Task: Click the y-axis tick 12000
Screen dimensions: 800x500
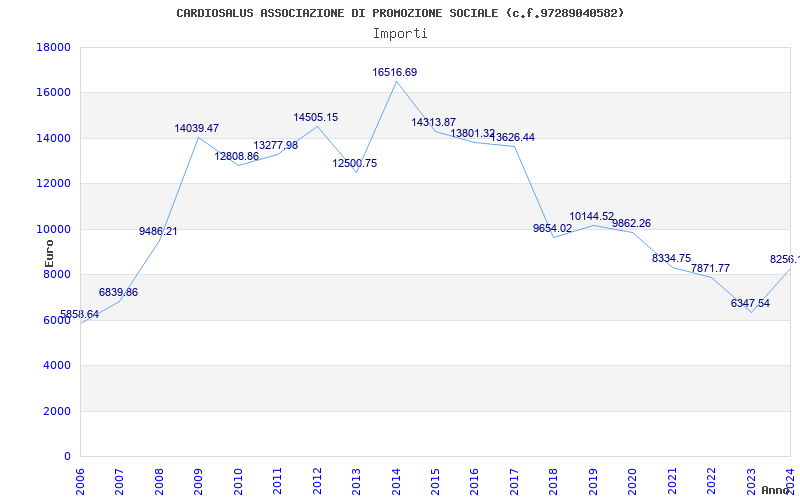Action: pyautogui.click(x=54, y=183)
